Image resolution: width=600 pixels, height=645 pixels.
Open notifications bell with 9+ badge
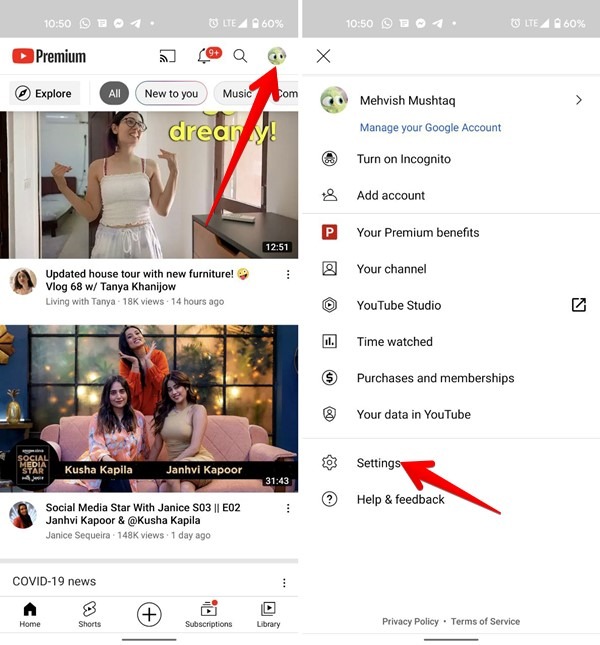pos(208,56)
